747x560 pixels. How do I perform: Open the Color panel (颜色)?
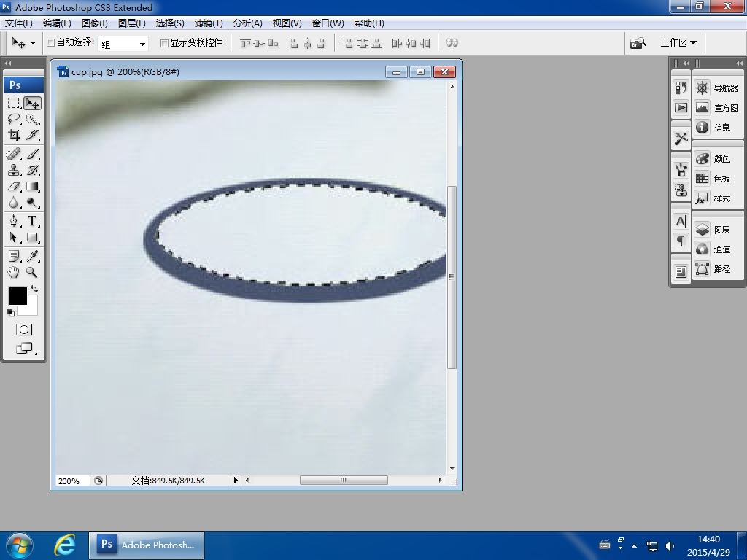pos(717,158)
